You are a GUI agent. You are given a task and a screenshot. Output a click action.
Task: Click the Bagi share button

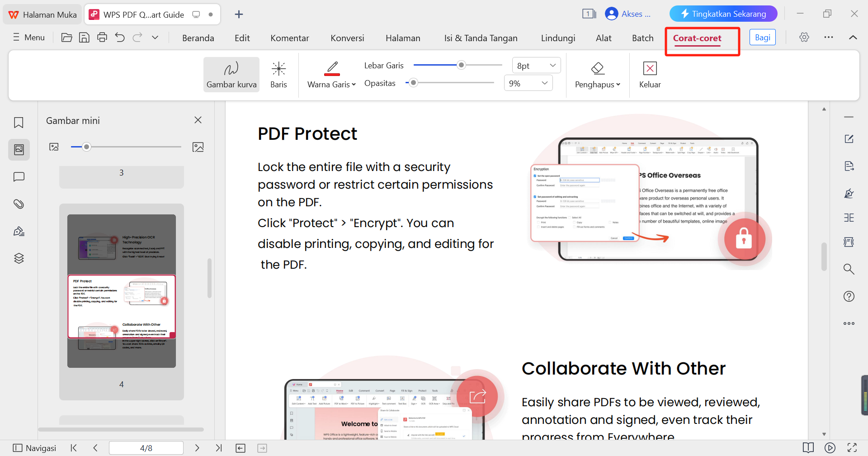pos(762,37)
